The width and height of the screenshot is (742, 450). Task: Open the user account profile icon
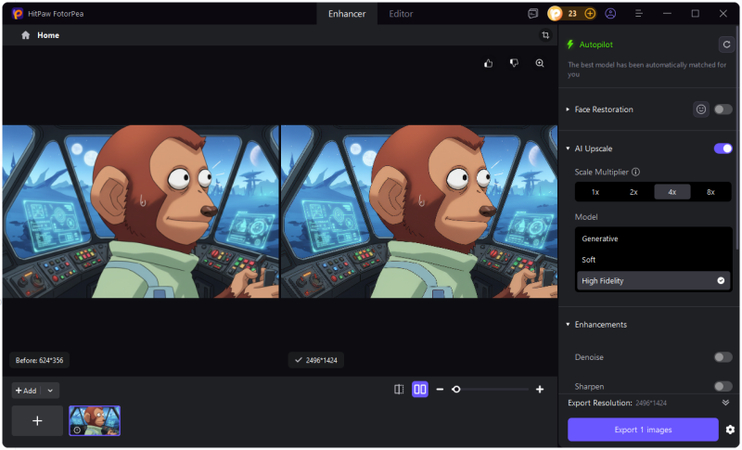click(610, 14)
